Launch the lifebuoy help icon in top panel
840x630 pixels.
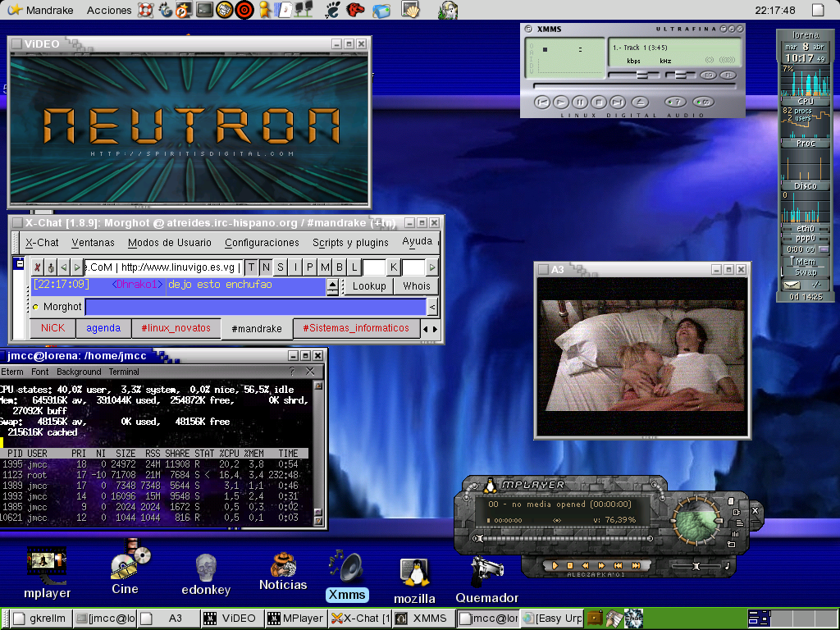tap(146, 10)
